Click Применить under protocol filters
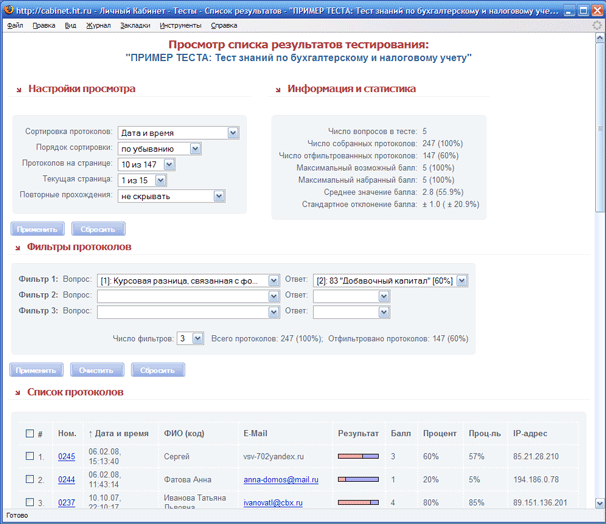This screenshot has width=606, height=524. click(36, 370)
